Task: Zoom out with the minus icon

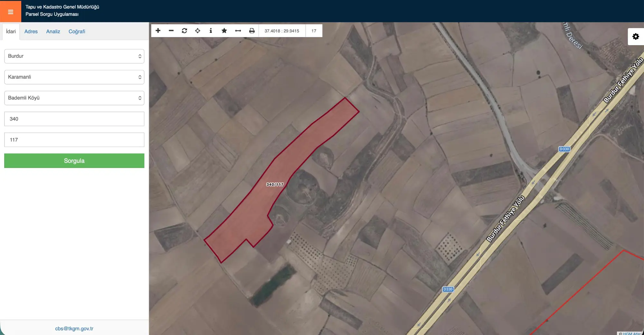Action: pyautogui.click(x=171, y=31)
